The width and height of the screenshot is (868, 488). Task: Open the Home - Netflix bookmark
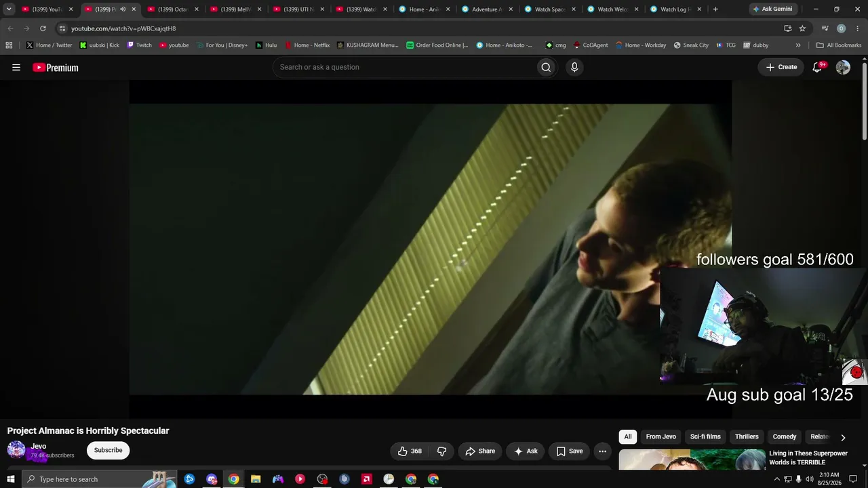307,45
